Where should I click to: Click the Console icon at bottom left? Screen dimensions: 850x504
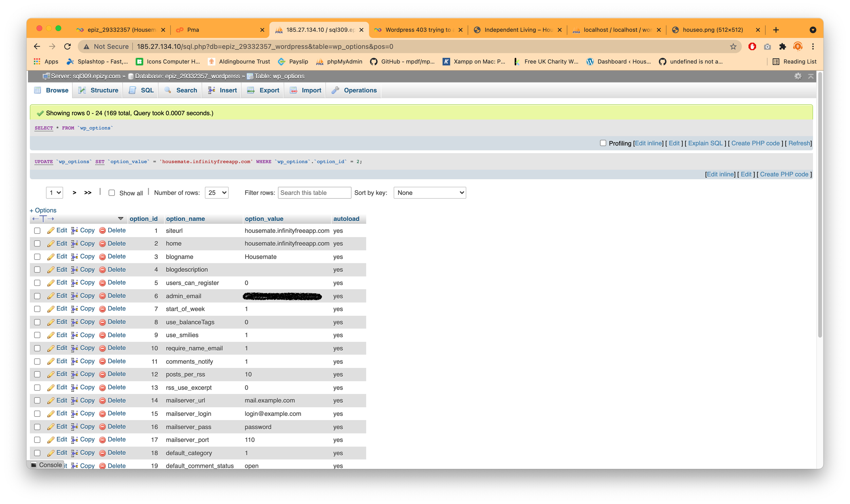point(34,465)
